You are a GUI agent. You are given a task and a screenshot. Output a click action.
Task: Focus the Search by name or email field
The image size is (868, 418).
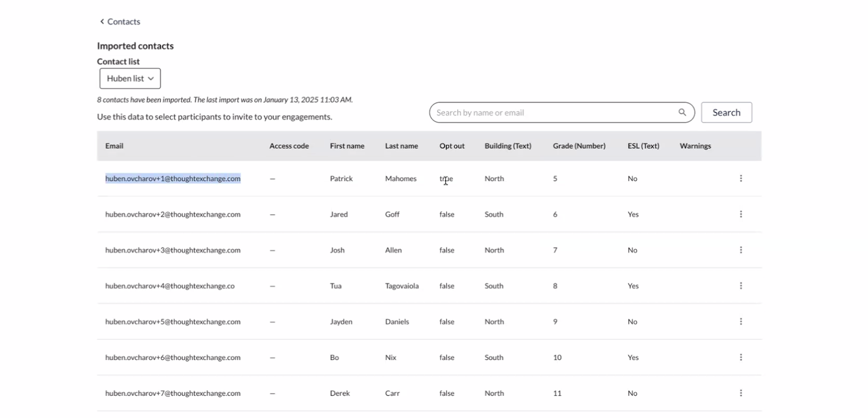(562, 112)
